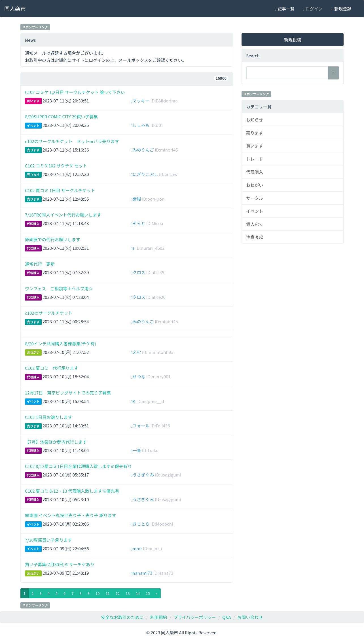
Task: Open post 8/20インテ共同購入者様募集(チケ有)
Action: [60, 344]
